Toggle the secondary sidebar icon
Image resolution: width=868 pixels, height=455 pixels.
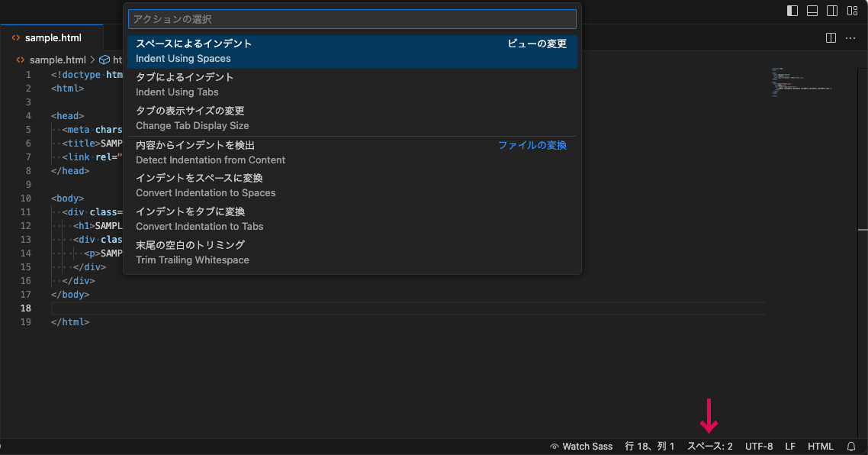coord(831,11)
